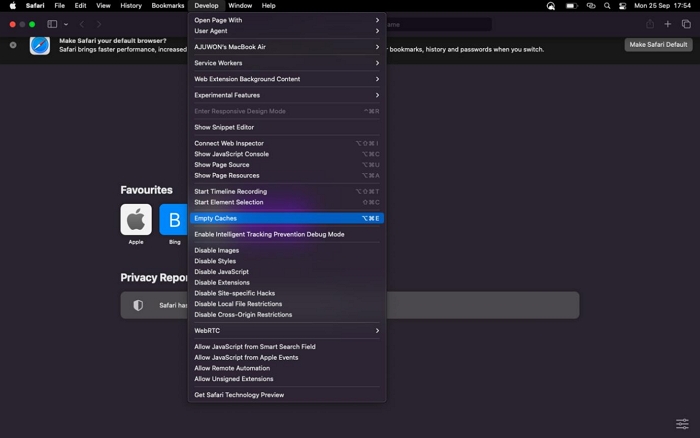Screen dimensions: 700x438
Task: Open the Window menu
Action: 240,6
